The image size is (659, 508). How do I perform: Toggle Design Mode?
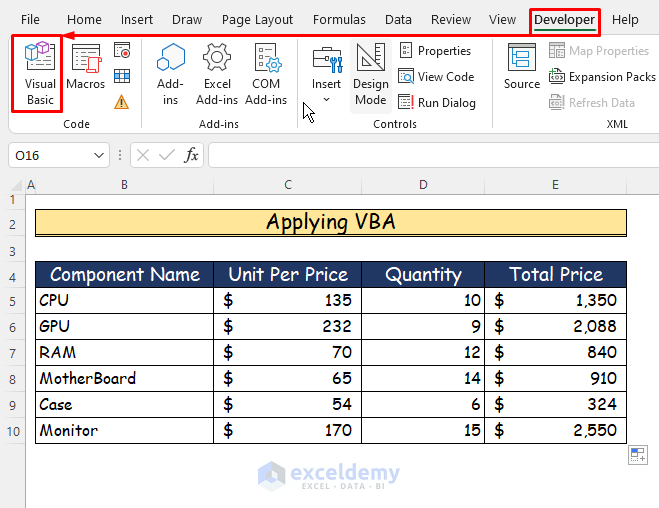[371, 75]
